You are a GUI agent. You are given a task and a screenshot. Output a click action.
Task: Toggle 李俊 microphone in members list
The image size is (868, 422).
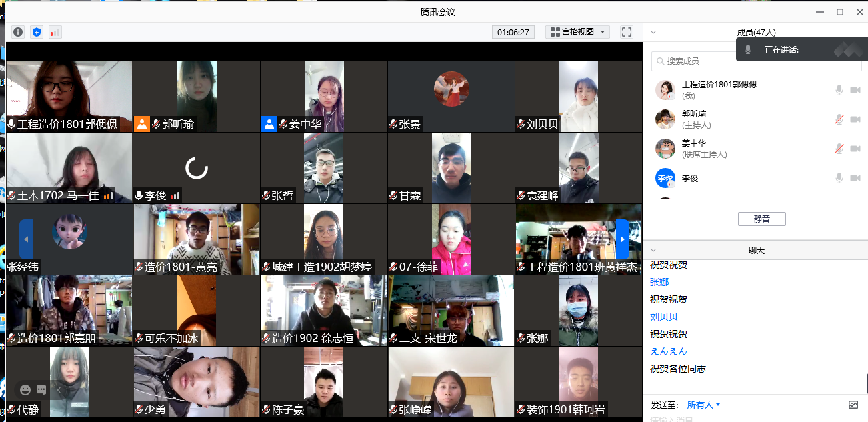click(839, 178)
